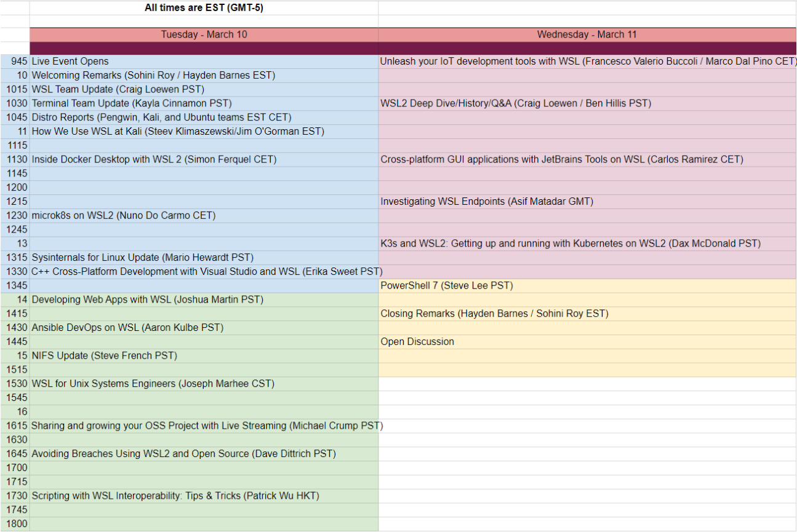The image size is (797, 532).
Task: Select the 1745 time cell
Action: coord(15,510)
